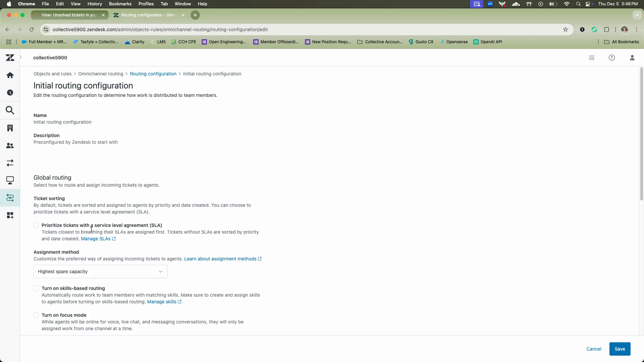
Task: Open Channels arrows icon in sidebar
Action: [10, 163]
